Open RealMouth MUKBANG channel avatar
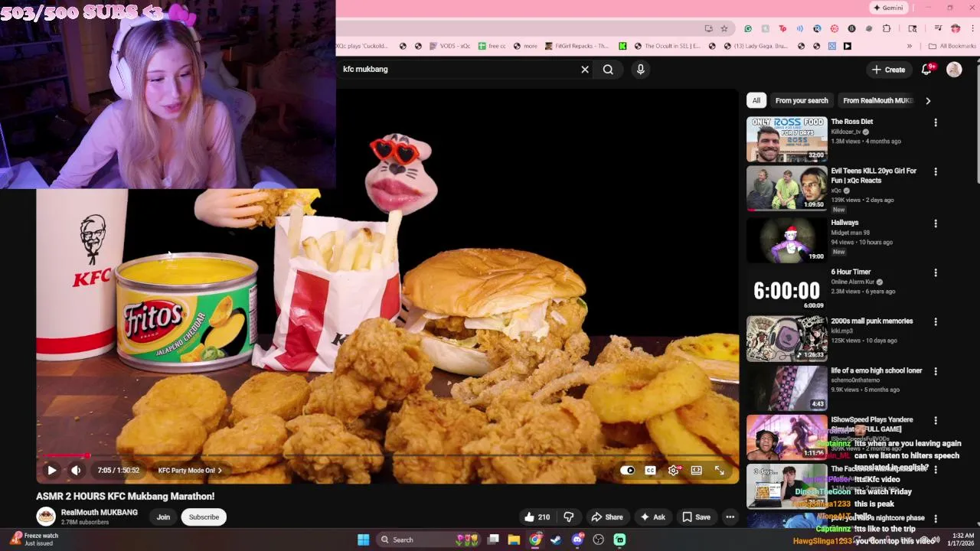Viewport: 980px width, 551px height. 46,517
